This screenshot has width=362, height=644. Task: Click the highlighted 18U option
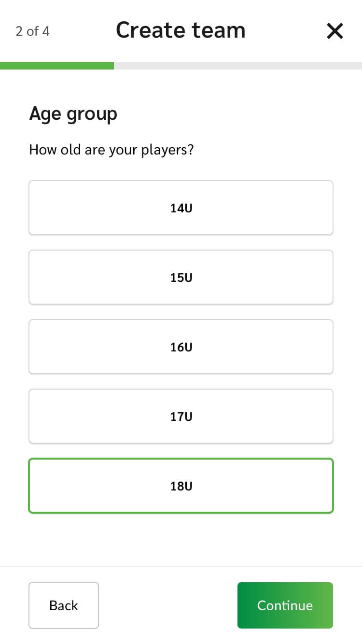(x=181, y=486)
